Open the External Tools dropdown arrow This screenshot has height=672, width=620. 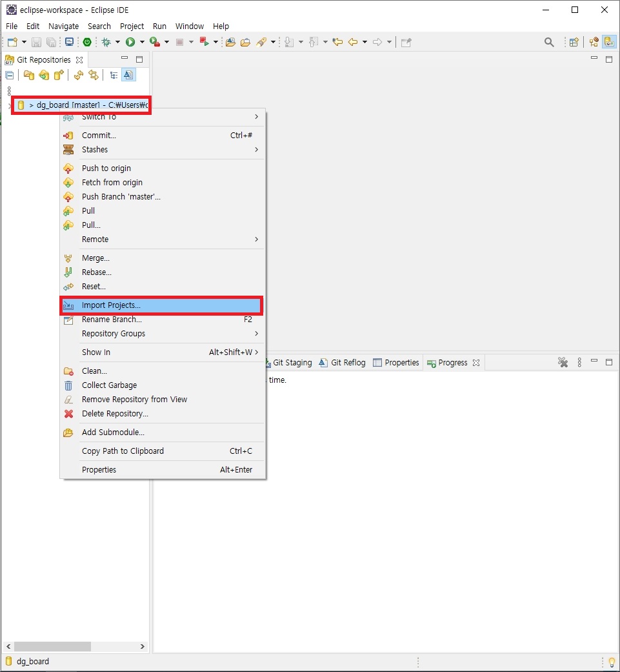pos(215,42)
